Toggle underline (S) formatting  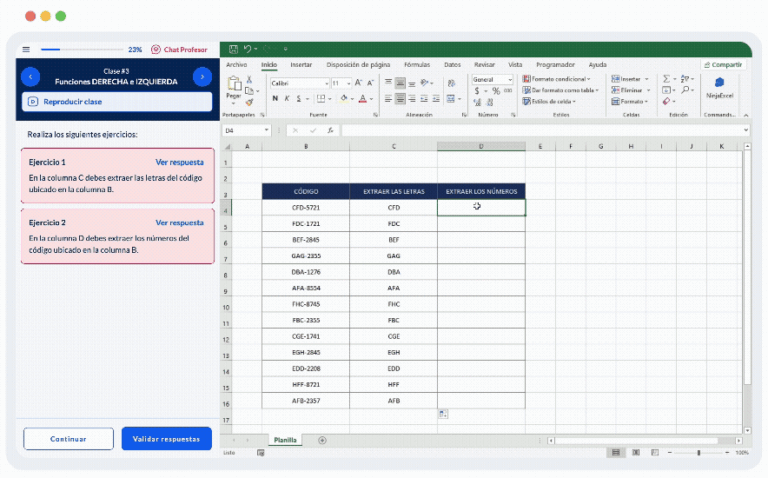[299, 98]
